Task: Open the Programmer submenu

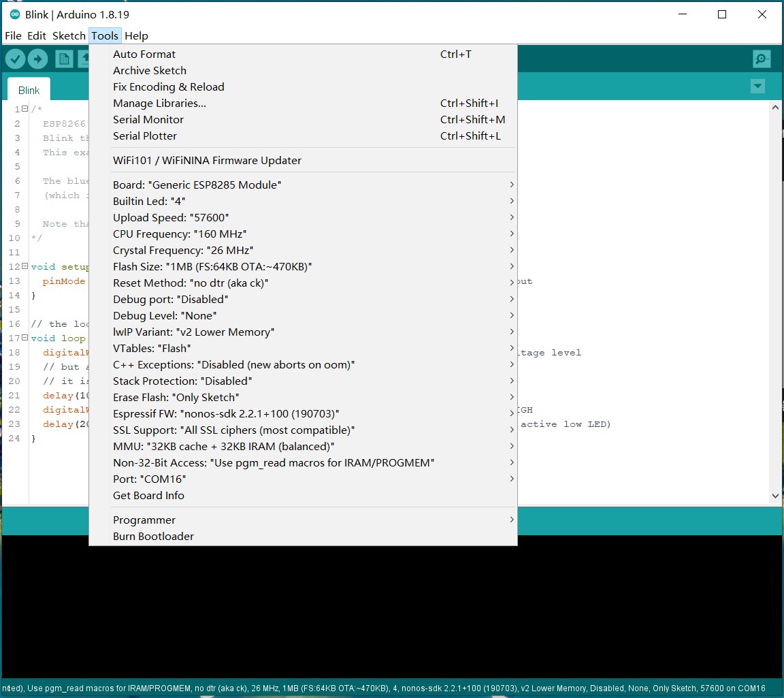Action: 303,520
